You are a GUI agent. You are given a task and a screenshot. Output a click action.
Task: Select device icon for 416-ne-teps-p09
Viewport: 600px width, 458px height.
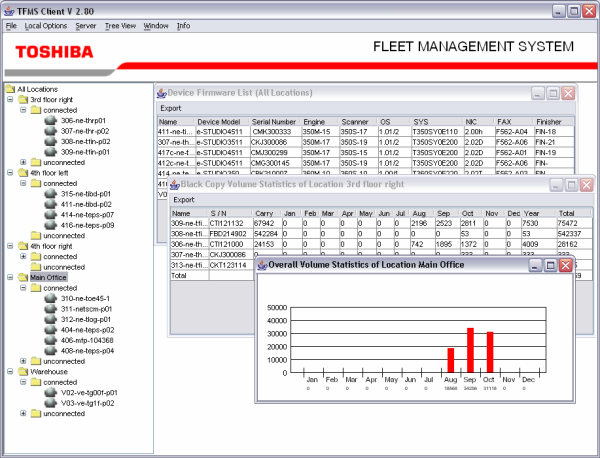click(x=51, y=225)
